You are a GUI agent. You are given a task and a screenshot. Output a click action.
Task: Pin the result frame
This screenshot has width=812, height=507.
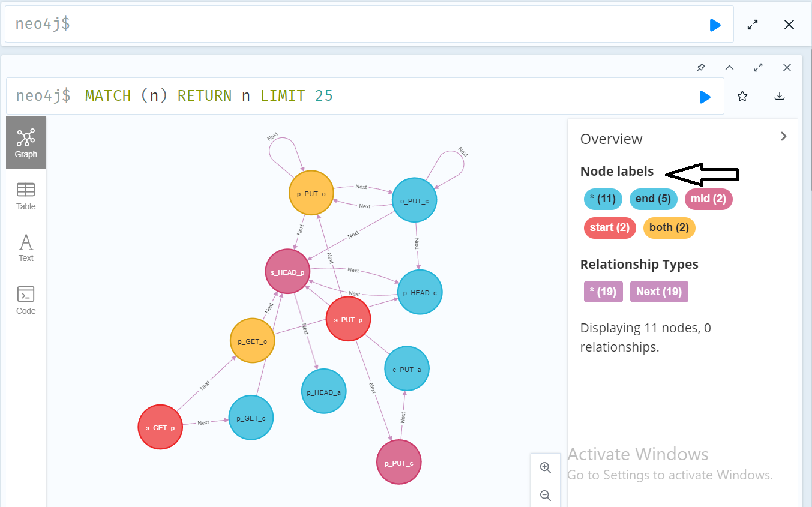700,68
